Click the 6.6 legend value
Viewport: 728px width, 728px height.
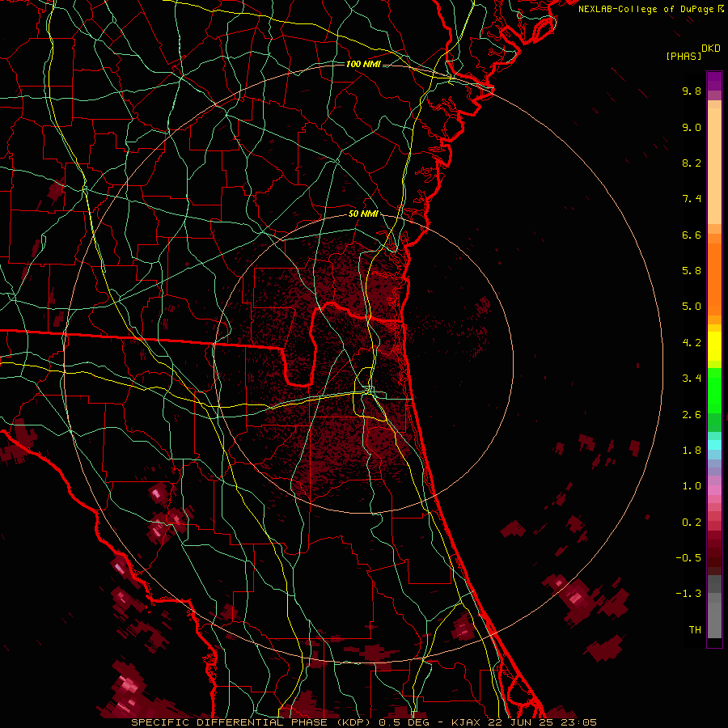(692, 235)
